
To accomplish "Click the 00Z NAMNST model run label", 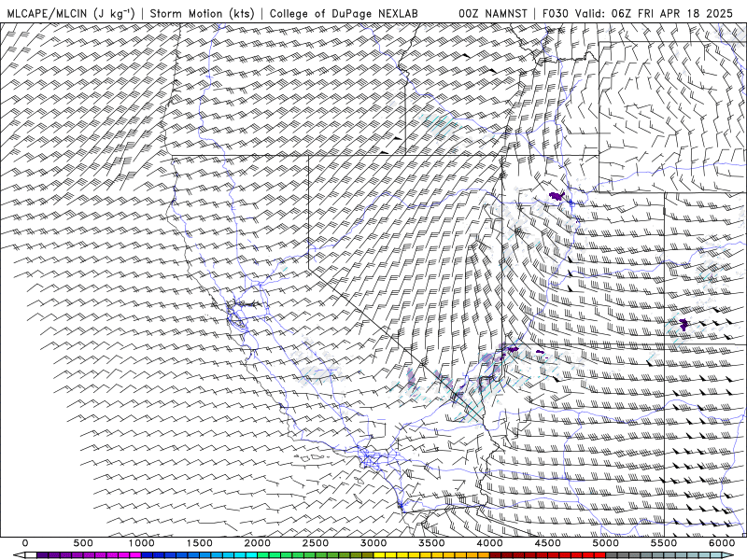I will (493, 13).
